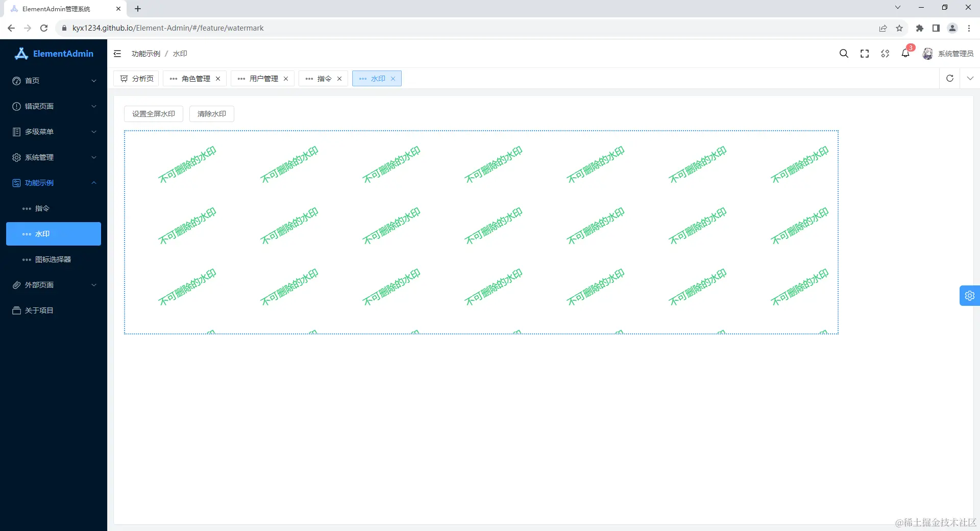Viewport: 980px width, 531px height.
Task: Toggle the sidebar collapse hamburger icon
Action: pos(117,54)
